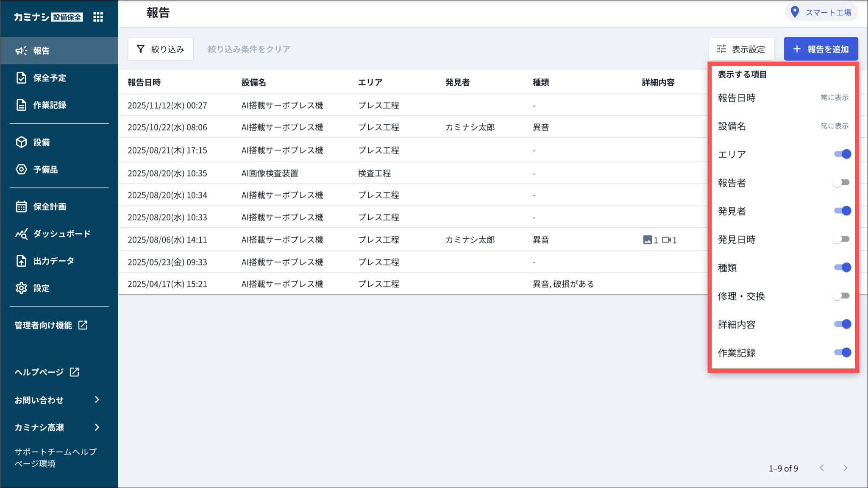
Task: Disable the エリア column toggle
Action: point(842,154)
